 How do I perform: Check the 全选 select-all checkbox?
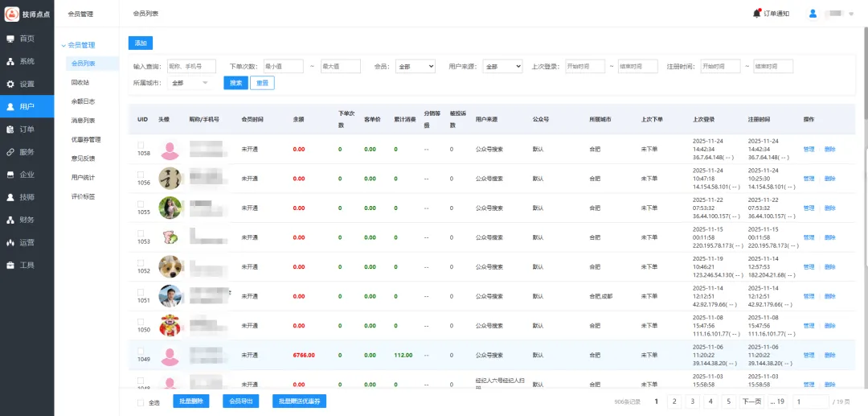pos(141,402)
